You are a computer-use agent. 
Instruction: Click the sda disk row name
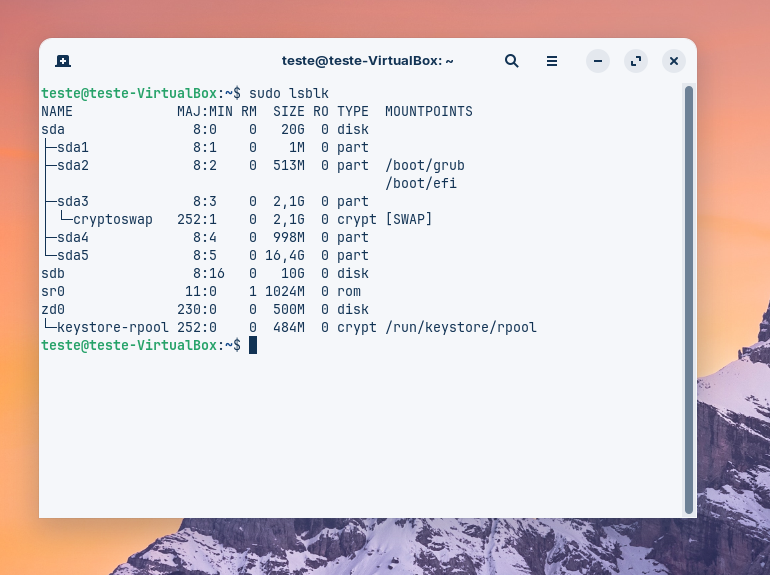(x=53, y=129)
